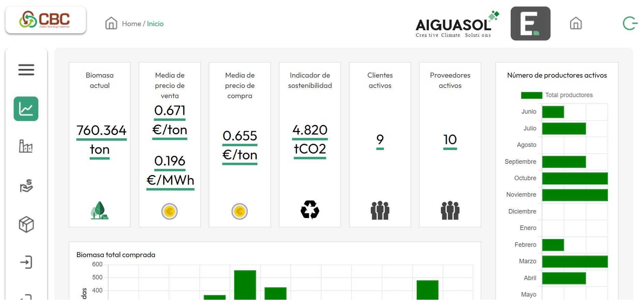Image resolution: width=644 pixels, height=300 pixels.
Task: Click the arrow-into-box entry sidebar icon
Action: [x=26, y=262]
